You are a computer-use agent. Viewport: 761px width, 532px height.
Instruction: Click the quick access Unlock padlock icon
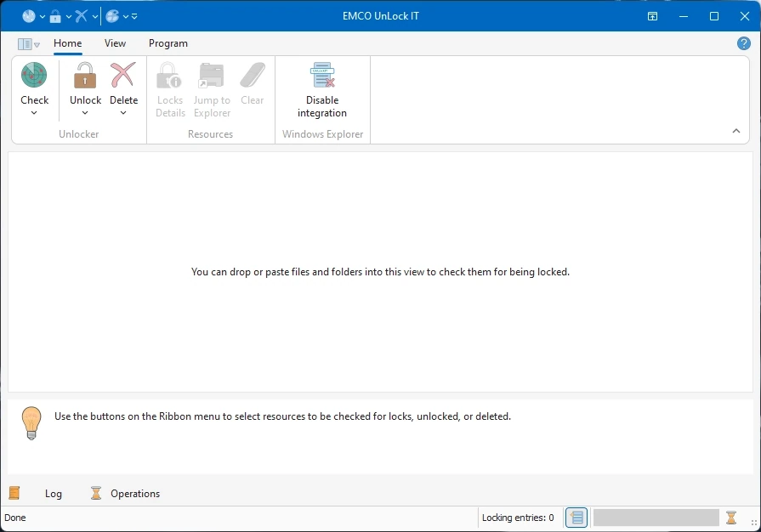[55, 16]
